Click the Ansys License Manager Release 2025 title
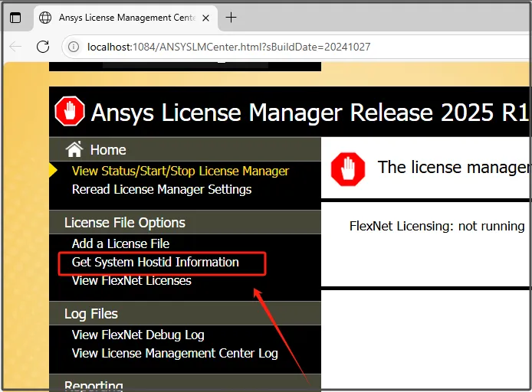This screenshot has width=532, height=392. 310,113
